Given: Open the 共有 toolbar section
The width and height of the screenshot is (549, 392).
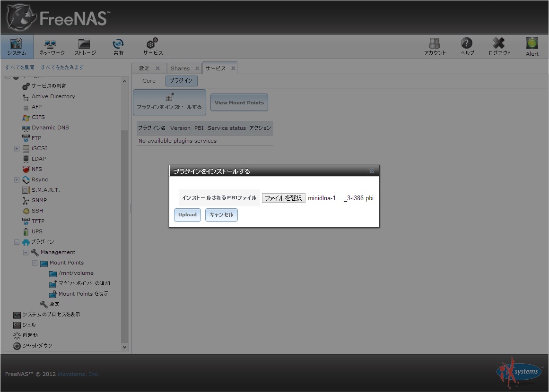Looking at the screenshot, I should pos(118,46).
